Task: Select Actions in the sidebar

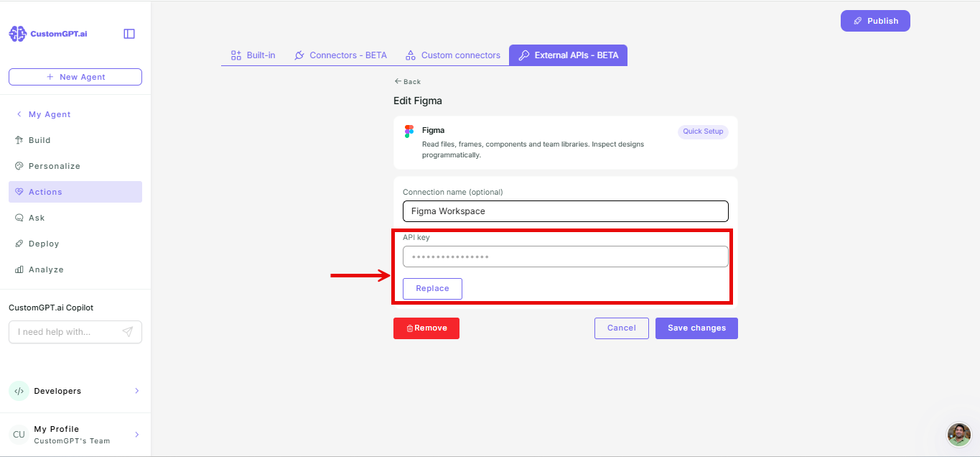Action: point(75,192)
